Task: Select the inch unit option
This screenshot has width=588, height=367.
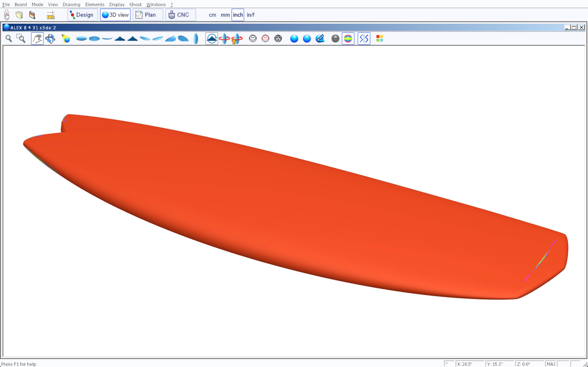Action: (238, 15)
